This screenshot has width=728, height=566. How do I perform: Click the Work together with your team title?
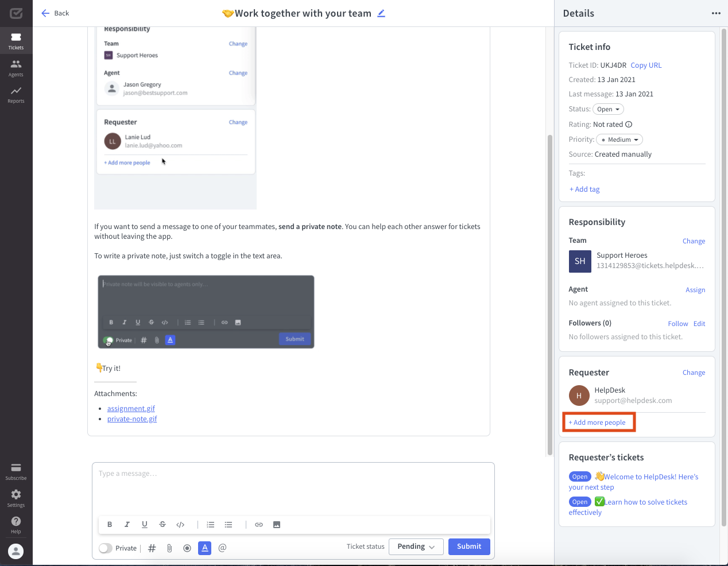pyautogui.click(x=297, y=13)
